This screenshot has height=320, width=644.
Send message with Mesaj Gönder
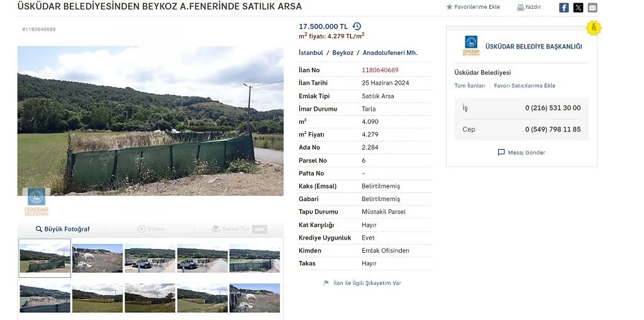(521, 153)
